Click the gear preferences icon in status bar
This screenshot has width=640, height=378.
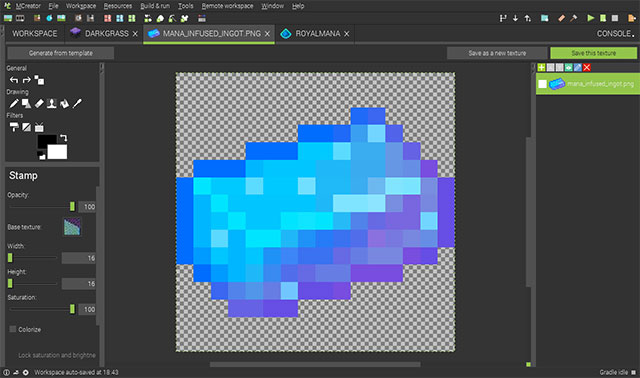click(x=25, y=372)
